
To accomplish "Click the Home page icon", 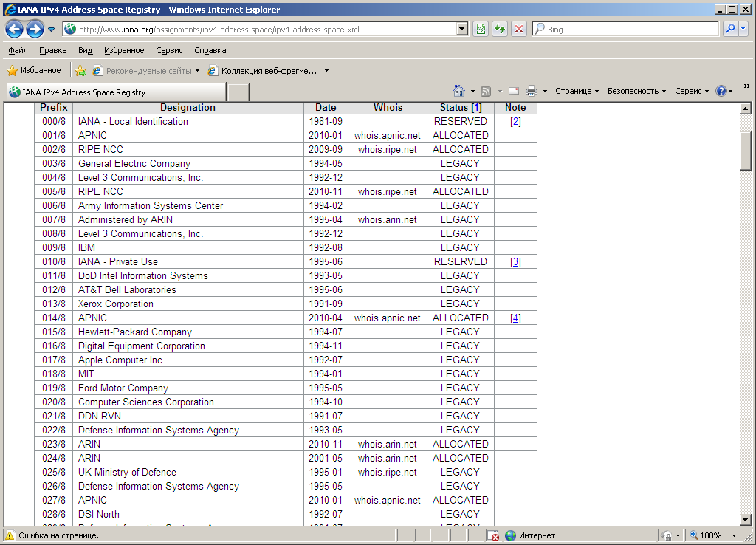I will click(x=459, y=91).
